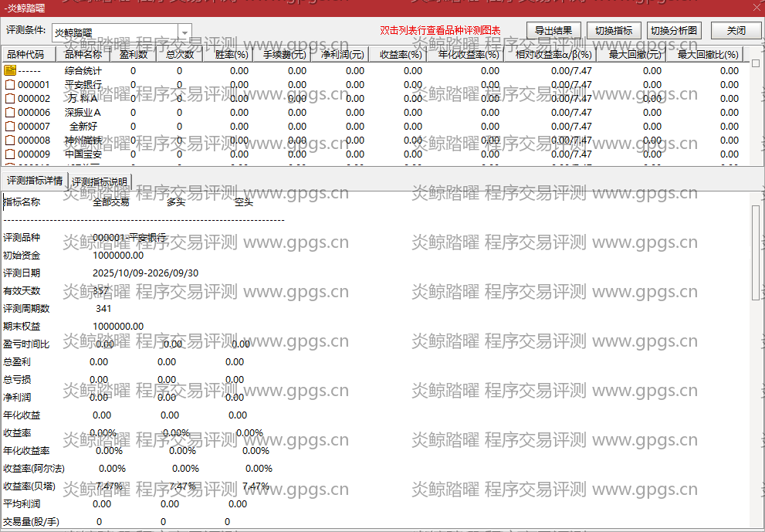765x532 pixels.
Task: Click the icon beside stock code 000008
Action: point(10,140)
